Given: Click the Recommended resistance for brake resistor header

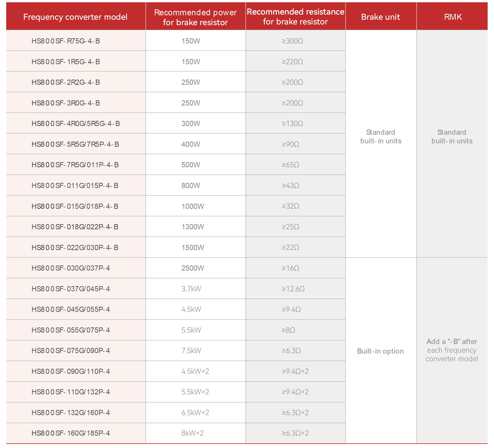Looking at the screenshot, I should point(295,16).
